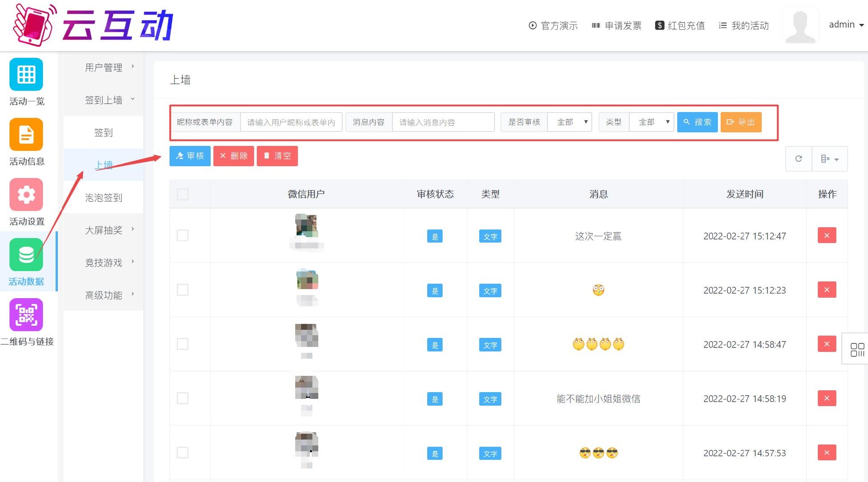
Task: Expand the 竞技游戏 menu
Action: tap(104, 262)
